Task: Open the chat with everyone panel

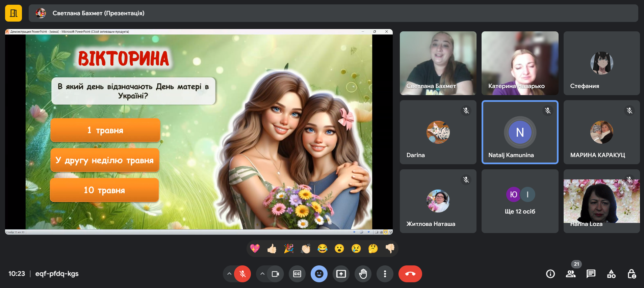Action: pos(591,274)
